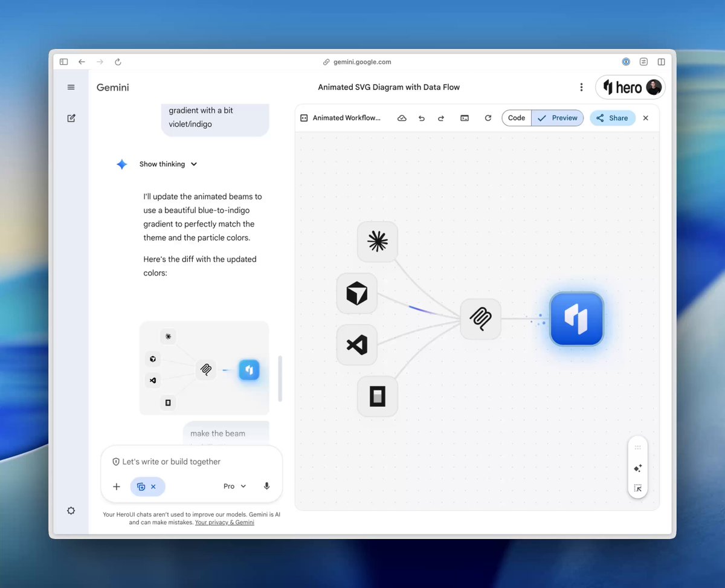
Task: Start voice input with the microphone icon
Action: tap(266, 486)
